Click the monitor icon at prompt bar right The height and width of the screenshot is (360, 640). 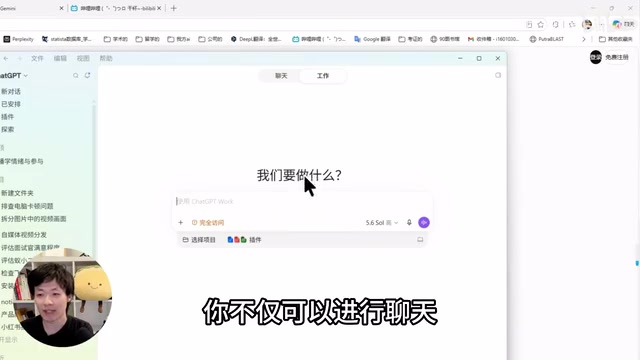tap(420, 240)
